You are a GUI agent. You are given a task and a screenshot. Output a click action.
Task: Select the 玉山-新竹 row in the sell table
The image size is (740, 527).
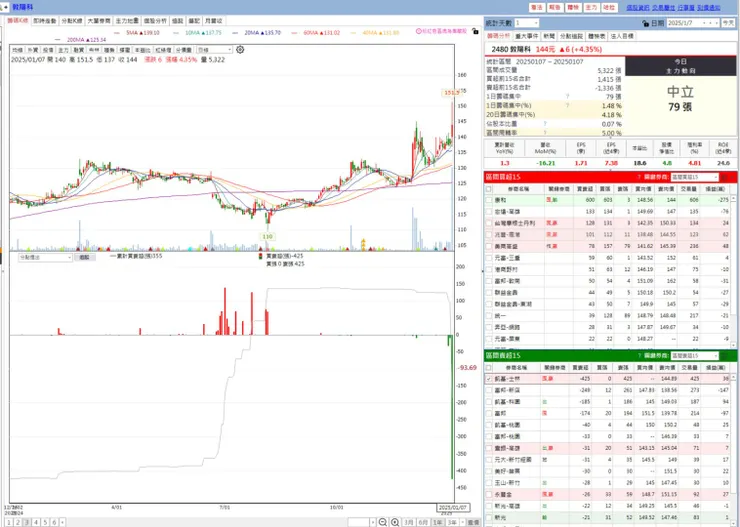(x=610, y=483)
